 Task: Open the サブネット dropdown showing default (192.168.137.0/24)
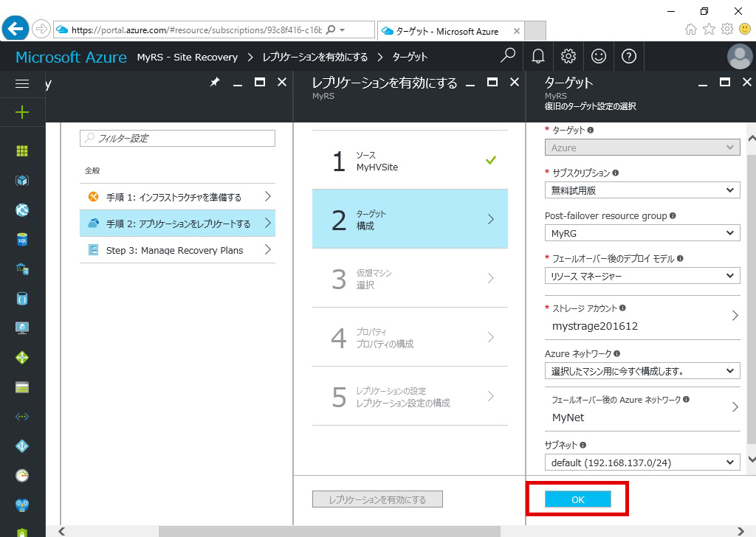point(642,462)
